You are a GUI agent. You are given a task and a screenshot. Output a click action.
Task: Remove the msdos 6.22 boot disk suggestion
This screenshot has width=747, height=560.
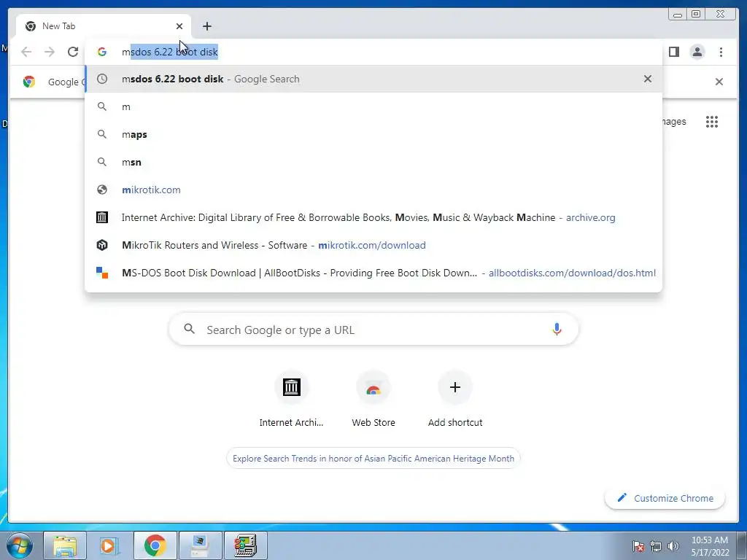(648, 79)
